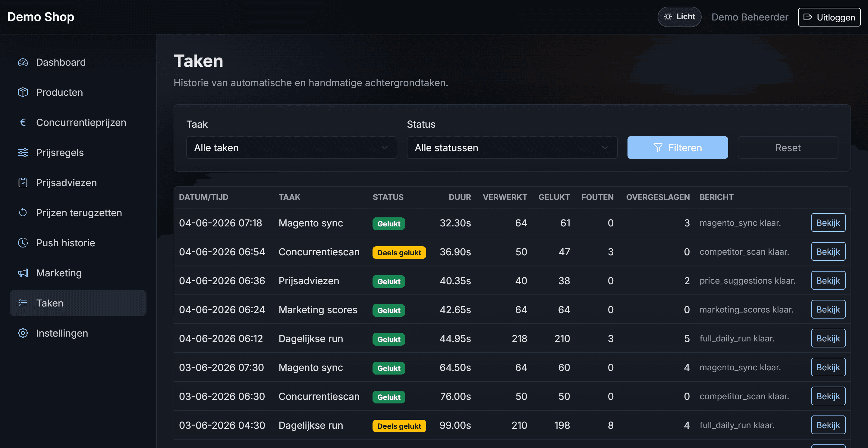
Task: Click Deels gelukt badge for Concurrentiescan 06:54
Action: (x=399, y=253)
